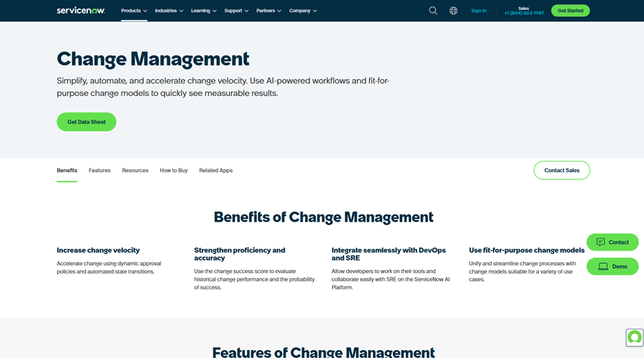
Task: Click the ServiceNow logo
Action: 81,11
